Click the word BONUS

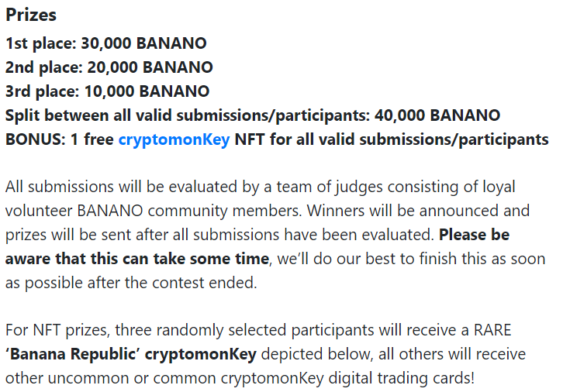33,139
